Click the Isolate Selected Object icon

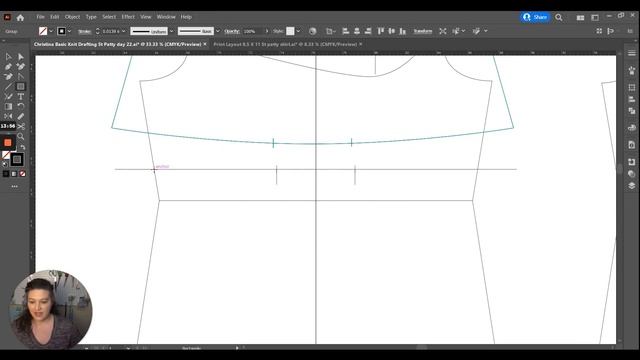pos(443,31)
